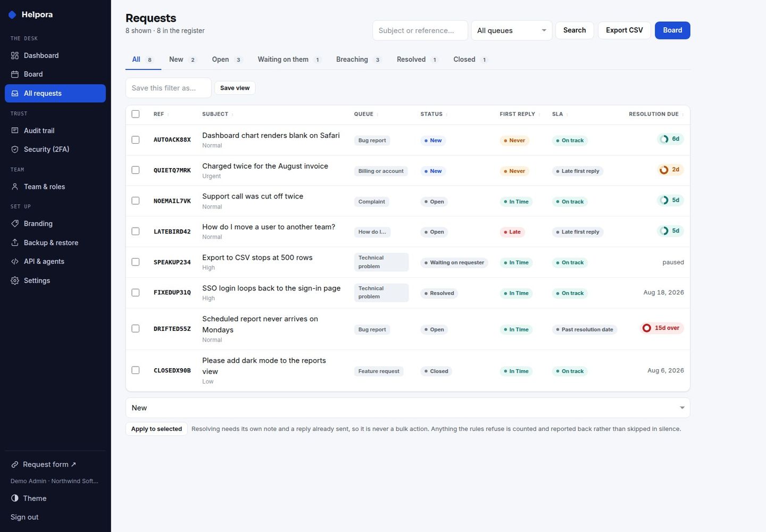Click the 15d over ring for DRIFTED55Z

647,328
